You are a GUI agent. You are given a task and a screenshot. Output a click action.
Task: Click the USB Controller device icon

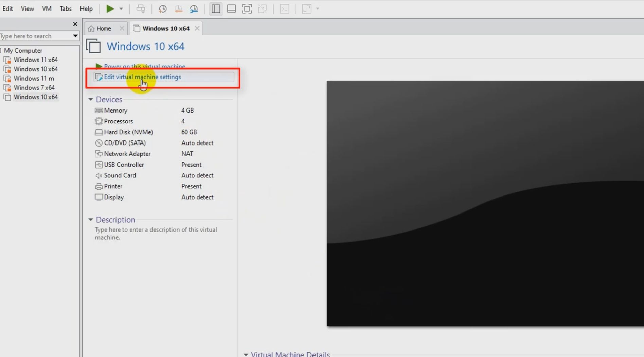[x=99, y=165]
